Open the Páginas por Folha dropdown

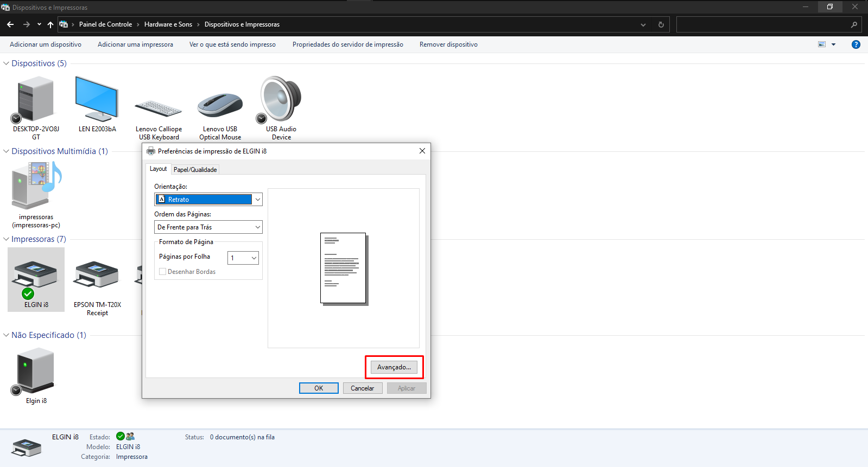(x=243, y=258)
